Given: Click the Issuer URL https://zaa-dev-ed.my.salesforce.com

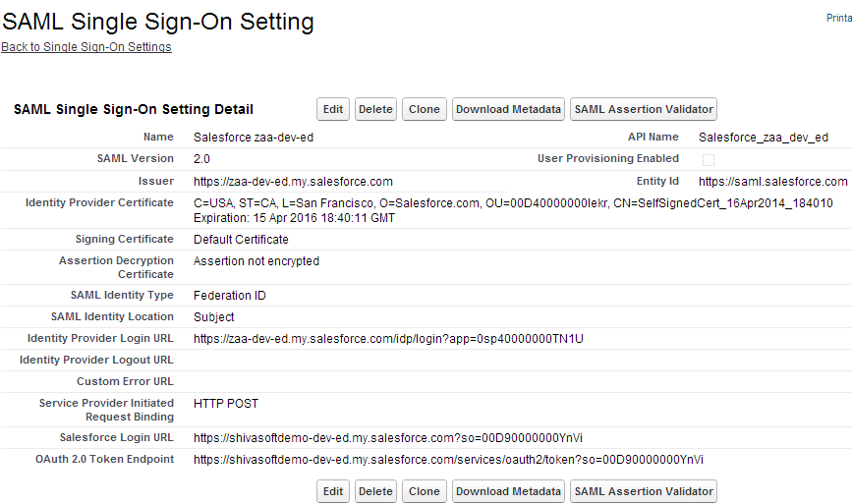Looking at the screenshot, I should [293, 182].
